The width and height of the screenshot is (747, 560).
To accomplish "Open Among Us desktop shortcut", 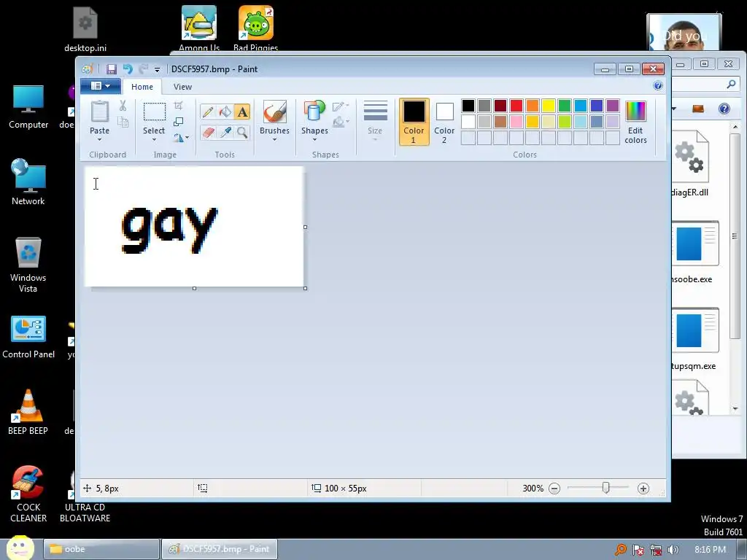I will (199, 28).
